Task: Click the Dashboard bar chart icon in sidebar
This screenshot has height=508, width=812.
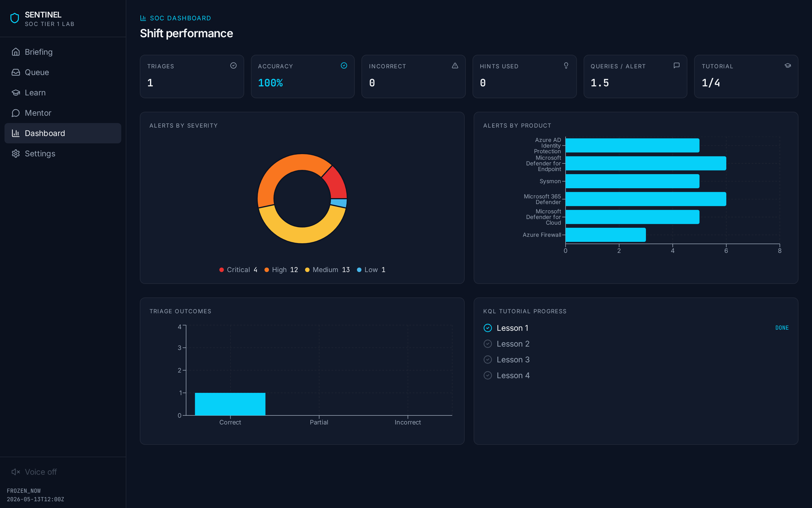Action: [16, 133]
